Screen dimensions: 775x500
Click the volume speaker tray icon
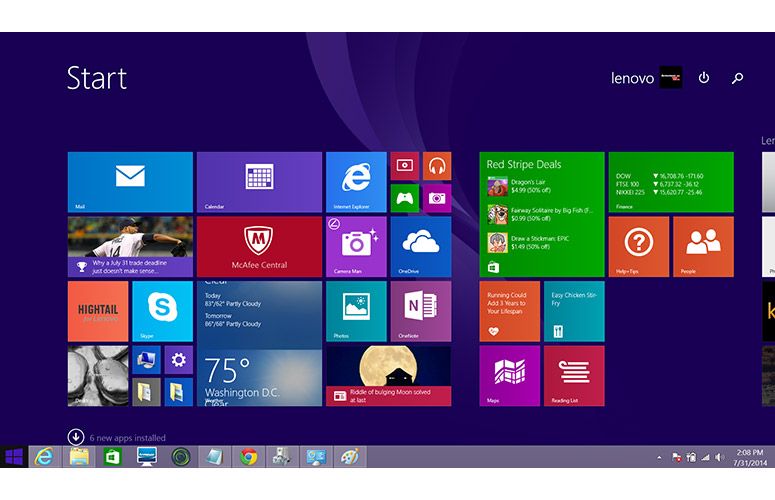tap(720, 458)
